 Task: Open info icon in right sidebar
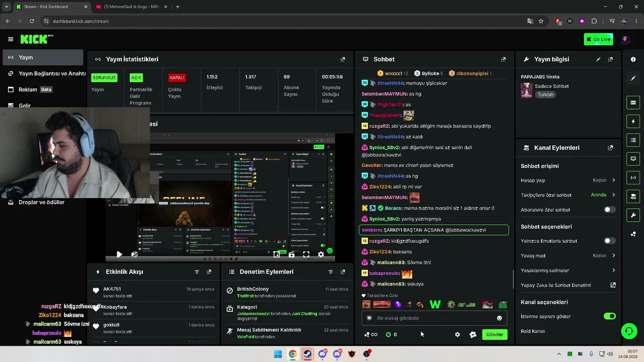point(633,59)
